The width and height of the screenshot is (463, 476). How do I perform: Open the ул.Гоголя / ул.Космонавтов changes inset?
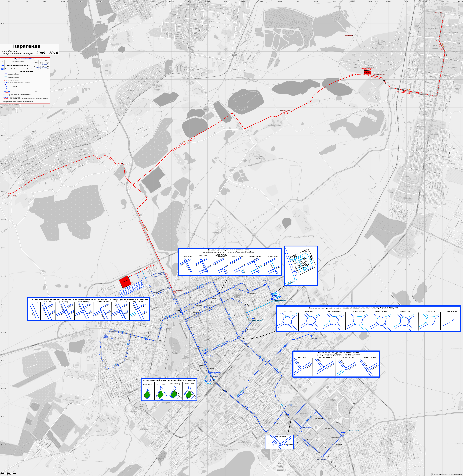coord(336,364)
